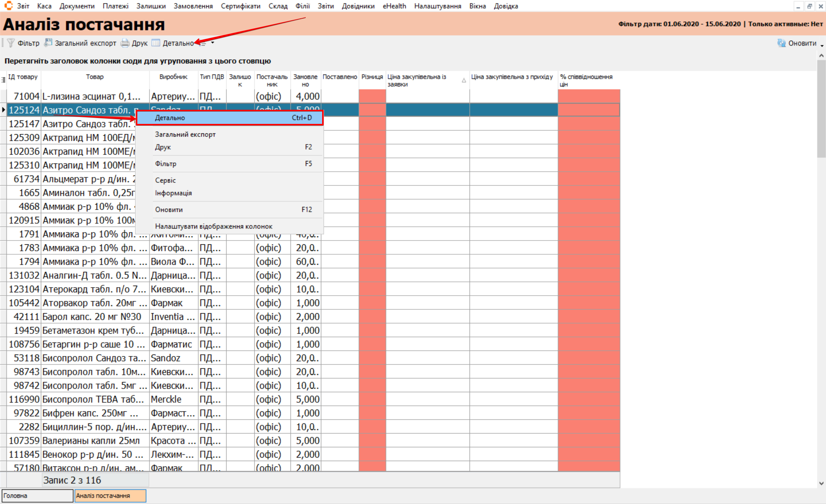826x504 pixels.
Task: Click the vertical scrollbar down arrow
Action: point(821,483)
